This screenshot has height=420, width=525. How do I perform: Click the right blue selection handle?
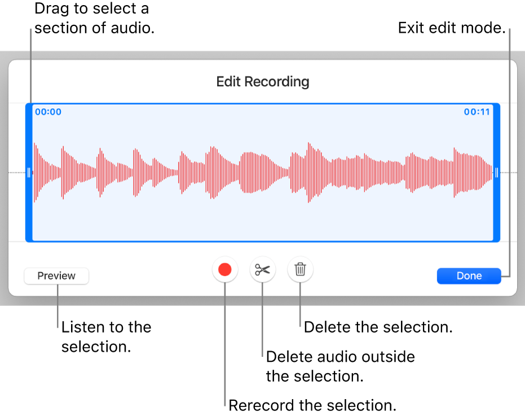(497, 173)
